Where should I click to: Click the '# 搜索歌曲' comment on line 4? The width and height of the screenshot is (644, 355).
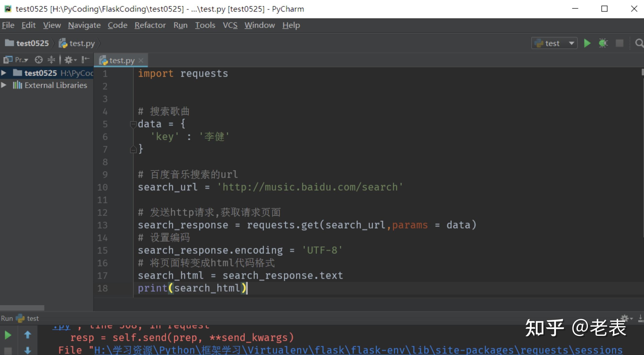[x=164, y=111]
